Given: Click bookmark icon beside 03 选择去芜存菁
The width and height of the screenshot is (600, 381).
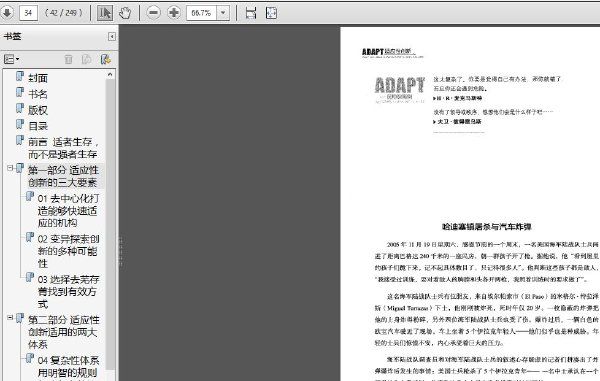Looking at the screenshot, I should pyautogui.click(x=30, y=277).
